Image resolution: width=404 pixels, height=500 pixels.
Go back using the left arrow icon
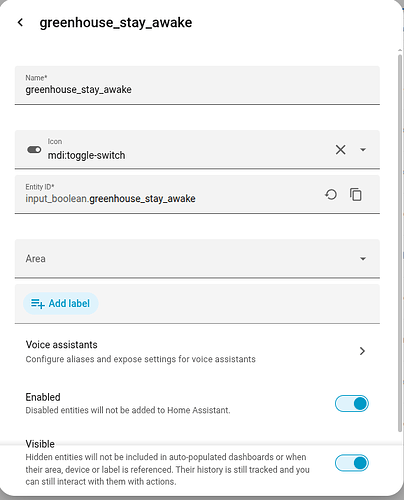pyautogui.click(x=20, y=23)
